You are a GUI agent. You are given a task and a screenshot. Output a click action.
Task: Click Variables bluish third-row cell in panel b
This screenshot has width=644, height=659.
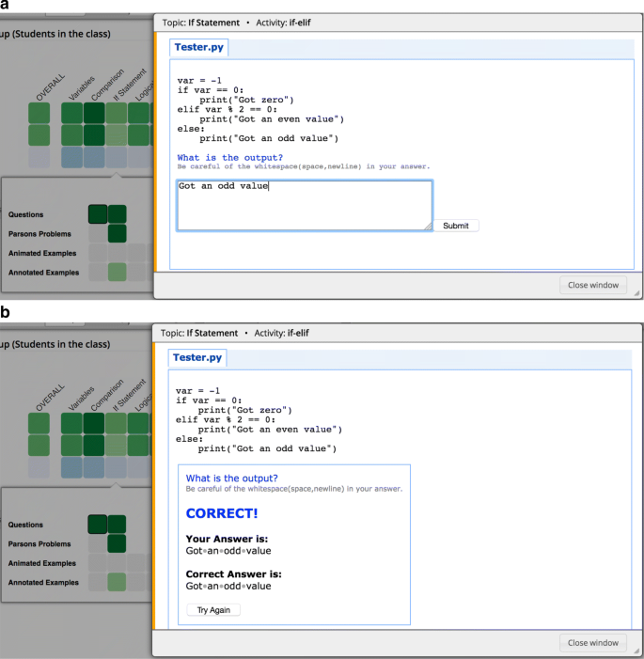(x=71, y=468)
